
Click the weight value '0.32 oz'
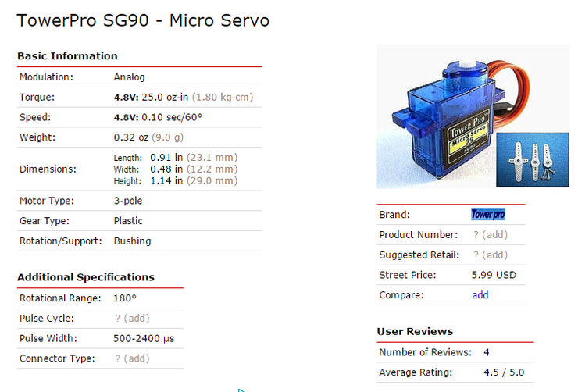point(131,137)
